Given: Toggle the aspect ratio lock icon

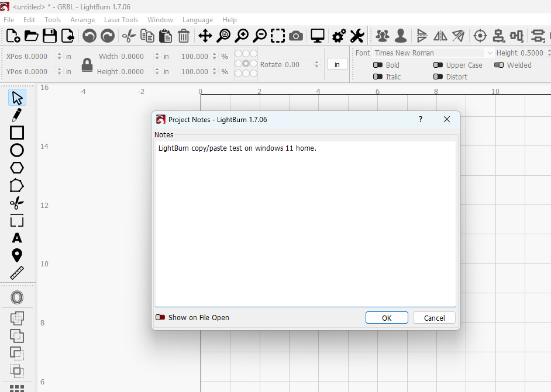Looking at the screenshot, I should click(x=87, y=65).
